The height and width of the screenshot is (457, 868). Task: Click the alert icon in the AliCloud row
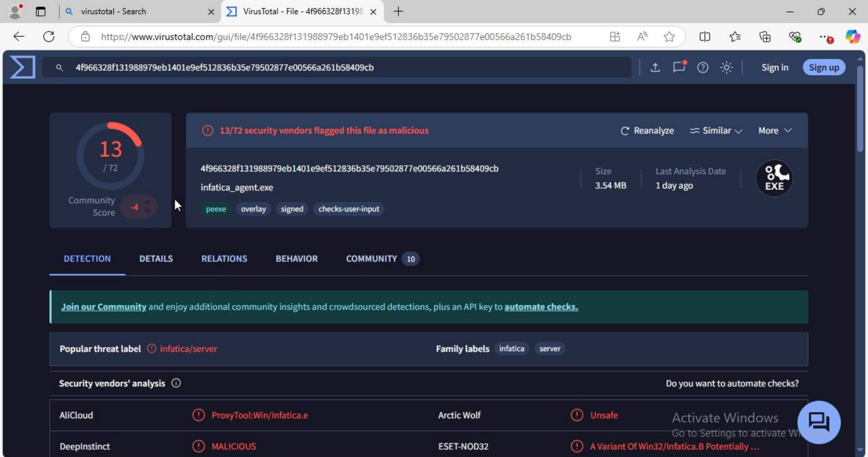click(x=198, y=415)
